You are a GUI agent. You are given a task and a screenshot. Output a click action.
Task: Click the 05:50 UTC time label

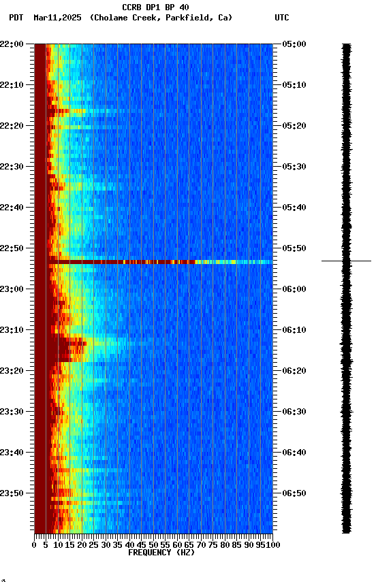[294, 248]
